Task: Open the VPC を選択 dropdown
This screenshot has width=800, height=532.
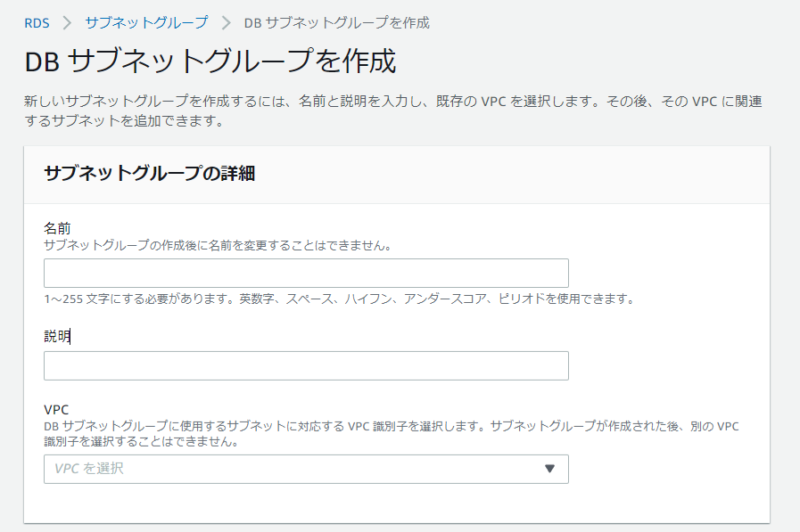Action: pos(306,469)
